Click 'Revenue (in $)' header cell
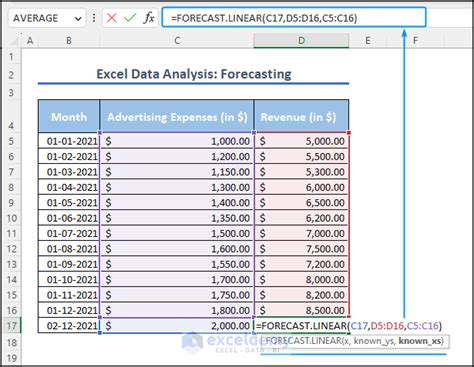This screenshot has width=474, height=367. pyautogui.click(x=301, y=117)
